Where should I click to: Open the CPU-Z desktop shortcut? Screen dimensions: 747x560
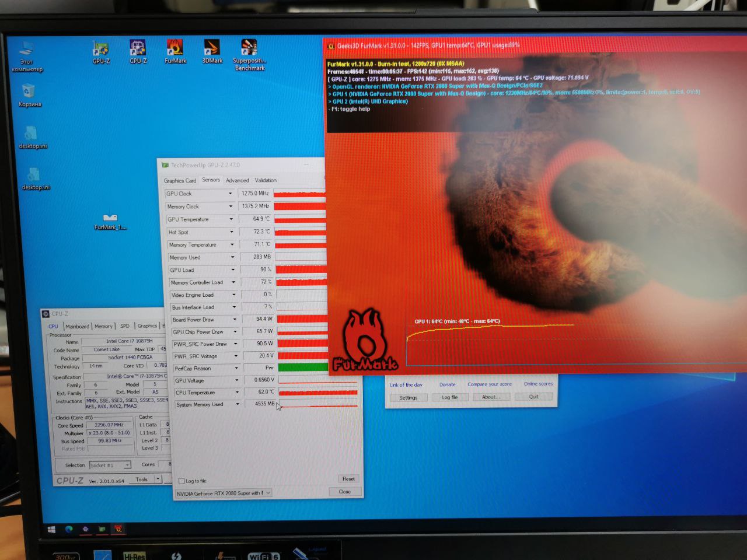138,51
